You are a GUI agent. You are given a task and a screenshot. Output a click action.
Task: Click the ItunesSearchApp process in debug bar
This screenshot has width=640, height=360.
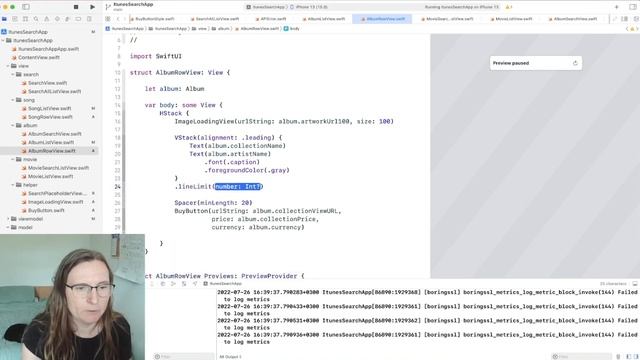click(x=222, y=283)
